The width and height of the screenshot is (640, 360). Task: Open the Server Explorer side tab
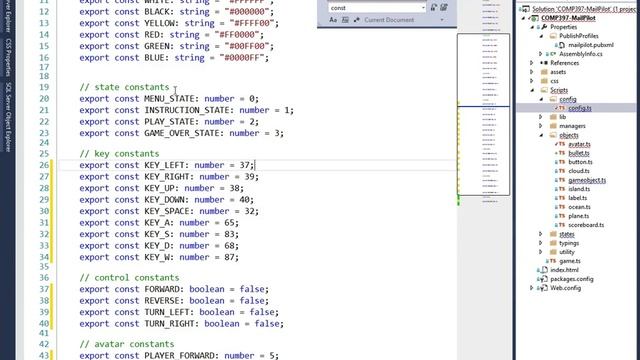[8, 16]
